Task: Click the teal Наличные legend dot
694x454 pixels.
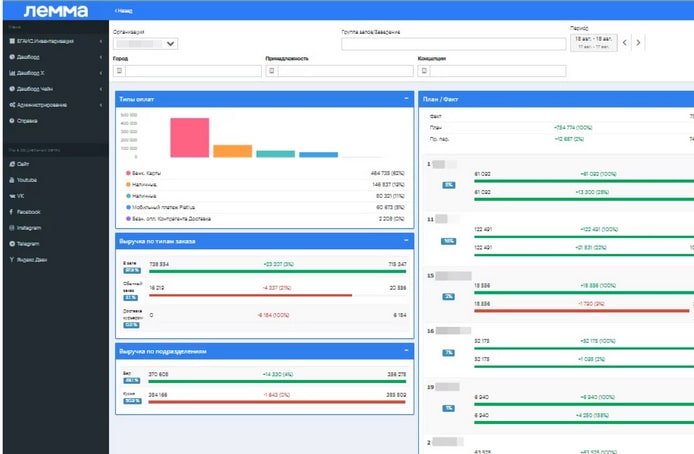Action: click(128, 196)
